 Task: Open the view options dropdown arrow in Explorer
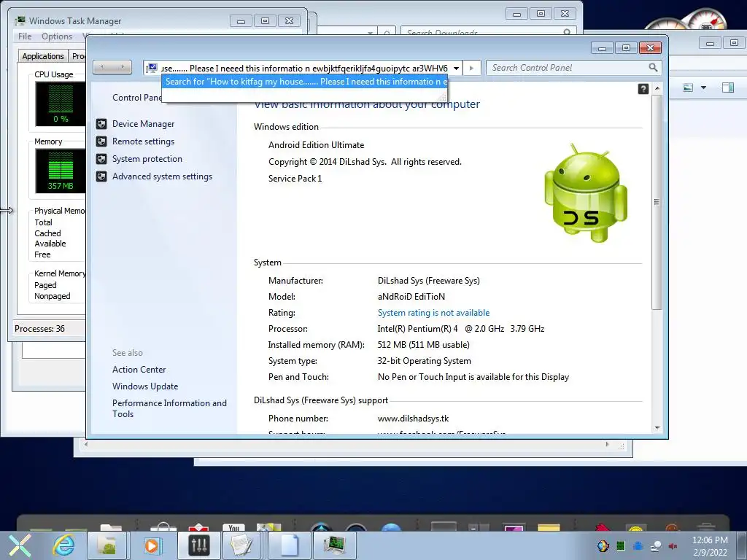tap(704, 87)
